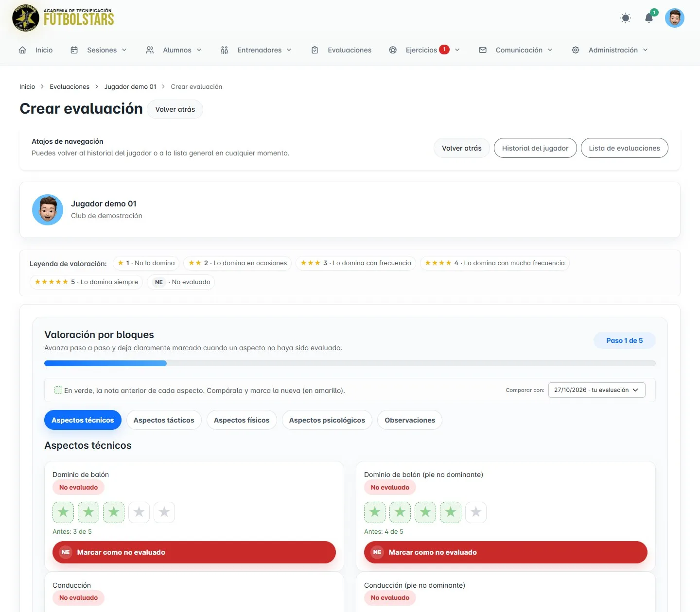Click the Ejercicios ball icon
Screen dimensions: 700x612
pos(393,50)
